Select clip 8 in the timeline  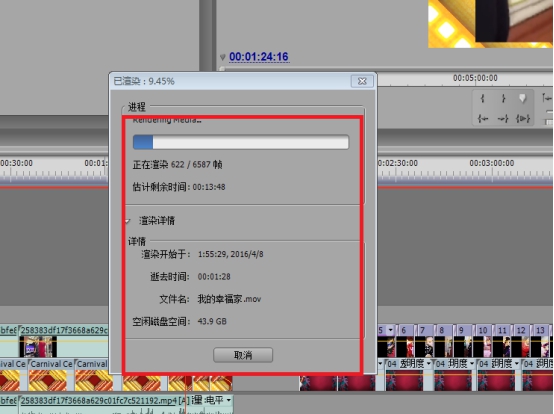[x=444, y=341]
